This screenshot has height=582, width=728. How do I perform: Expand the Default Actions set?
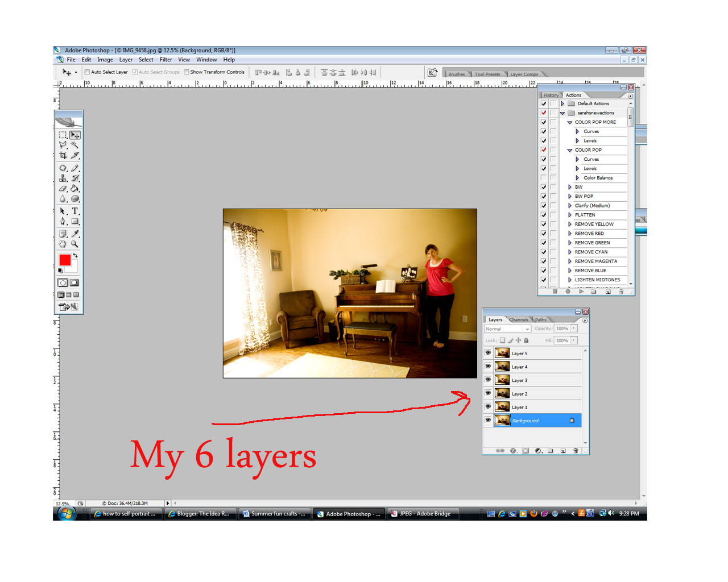coord(562,103)
